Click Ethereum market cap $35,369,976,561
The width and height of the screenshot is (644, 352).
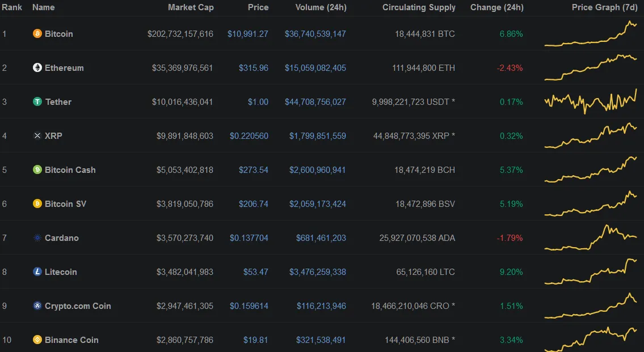182,68
